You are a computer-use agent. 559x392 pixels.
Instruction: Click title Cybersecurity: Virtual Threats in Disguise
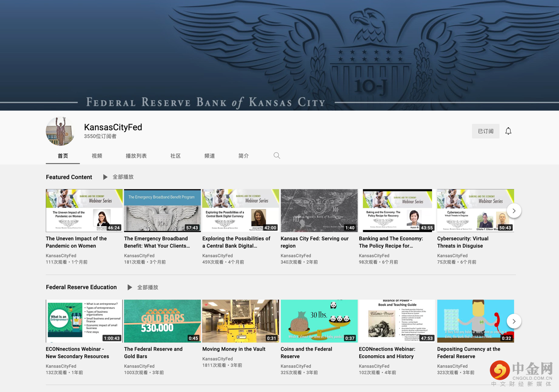pyautogui.click(x=463, y=242)
